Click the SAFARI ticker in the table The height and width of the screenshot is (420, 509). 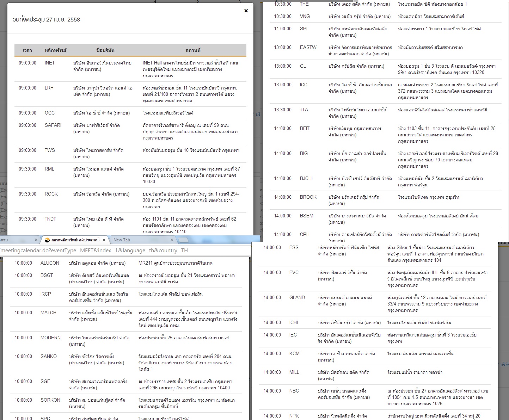[x=53, y=125]
